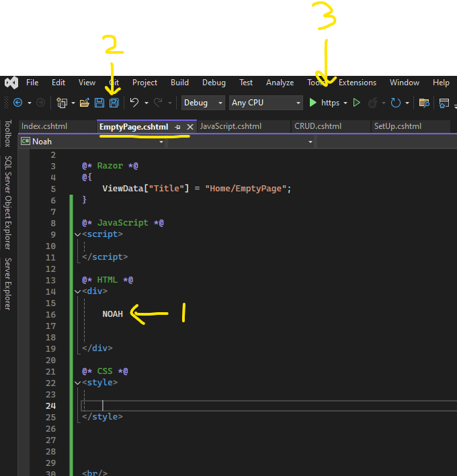Click the Hot Reload flame icon
The width and height of the screenshot is (457, 476).
pyautogui.click(x=372, y=103)
